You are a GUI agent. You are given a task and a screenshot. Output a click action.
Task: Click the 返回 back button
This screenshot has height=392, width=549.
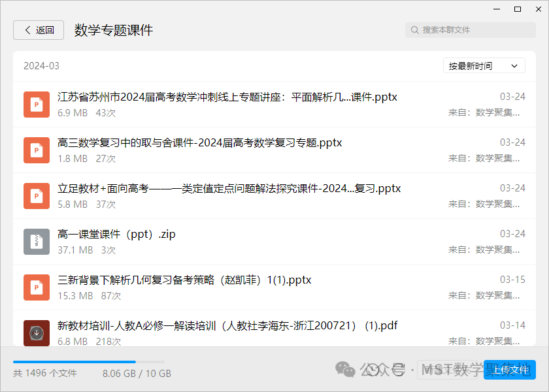pos(39,30)
